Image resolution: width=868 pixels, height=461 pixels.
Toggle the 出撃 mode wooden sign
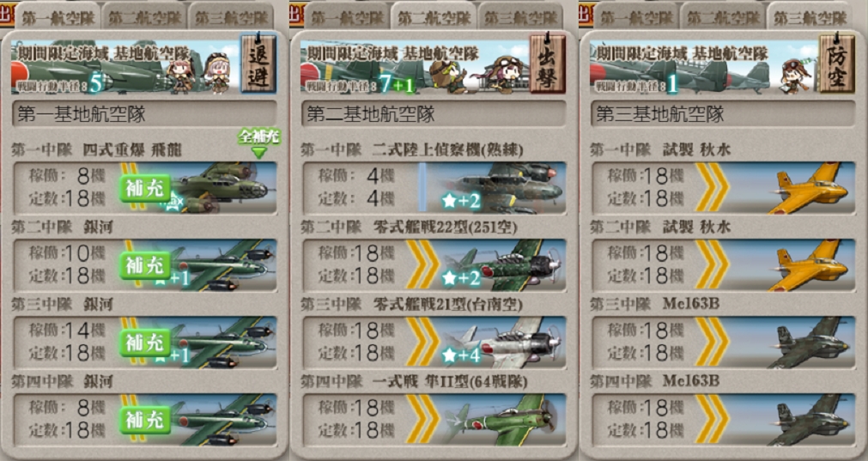[548, 64]
